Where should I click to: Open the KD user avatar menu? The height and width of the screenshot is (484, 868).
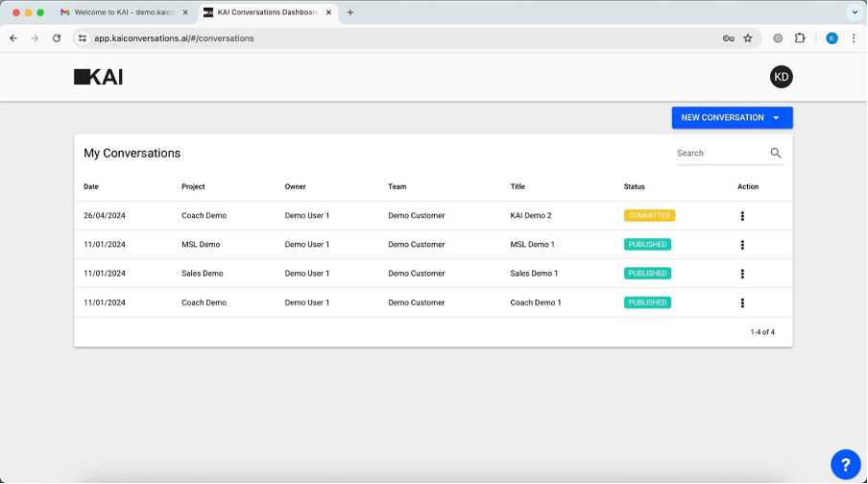[x=781, y=77]
